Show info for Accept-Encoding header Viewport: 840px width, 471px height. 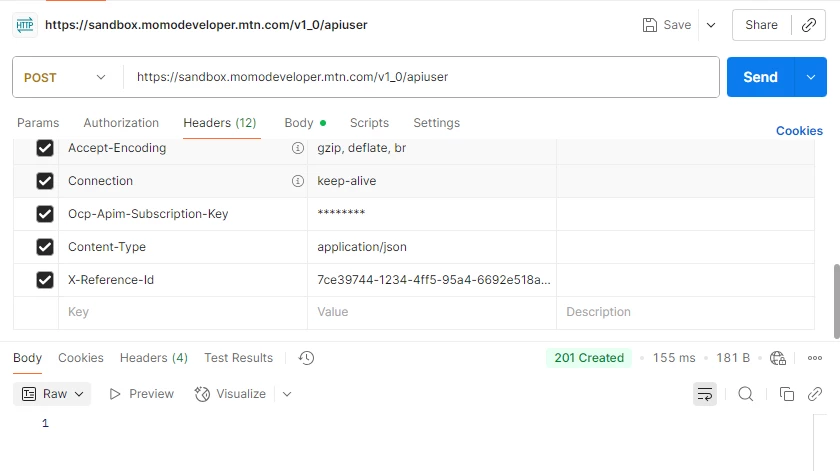point(297,148)
